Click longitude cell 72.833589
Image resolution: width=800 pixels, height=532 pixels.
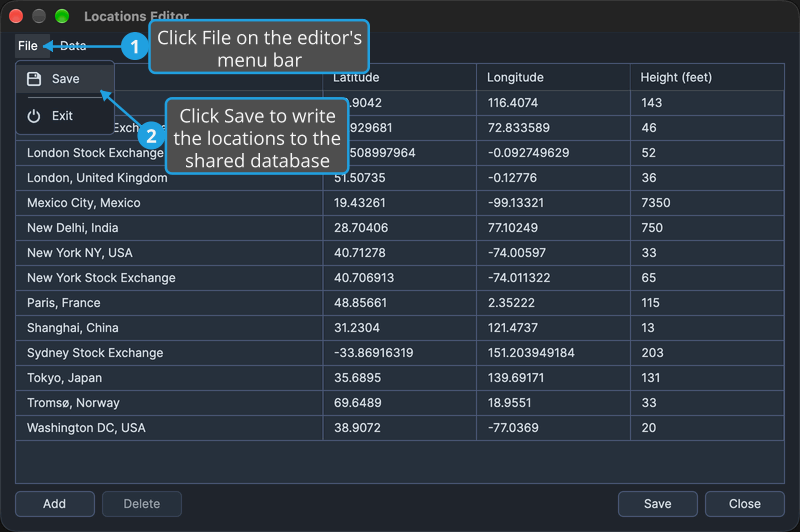[x=554, y=128]
